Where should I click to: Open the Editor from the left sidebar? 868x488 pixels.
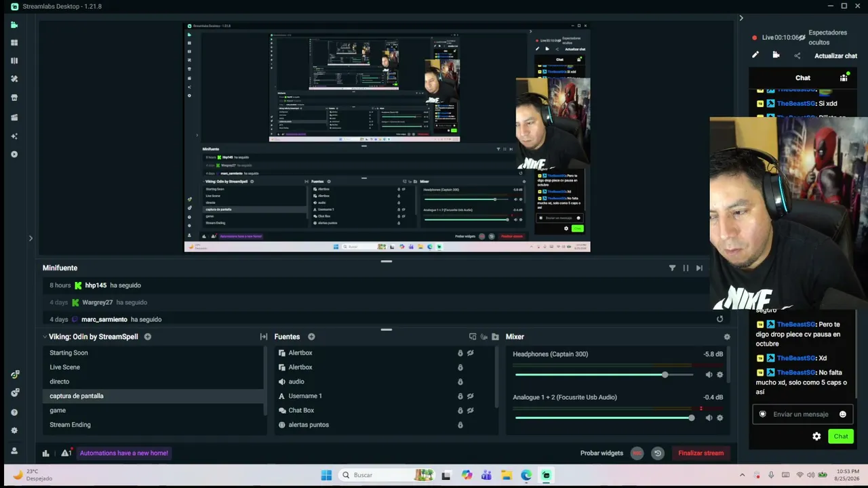click(14, 25)
